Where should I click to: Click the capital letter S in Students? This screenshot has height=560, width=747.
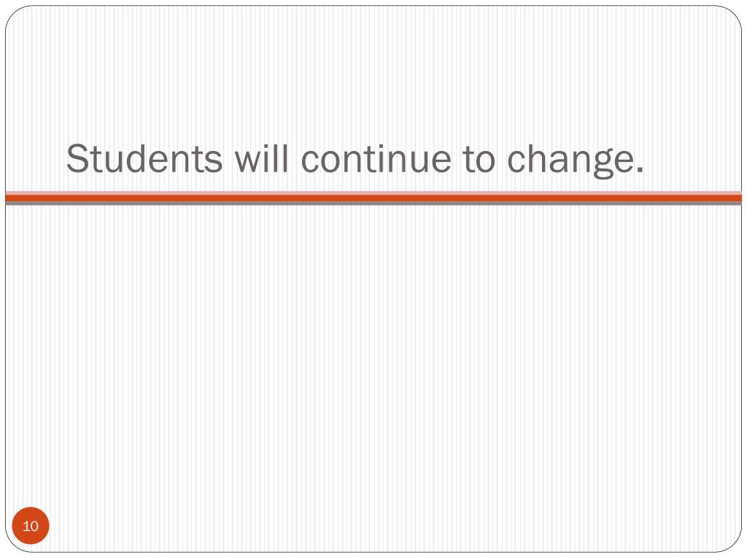click(78, 158)
